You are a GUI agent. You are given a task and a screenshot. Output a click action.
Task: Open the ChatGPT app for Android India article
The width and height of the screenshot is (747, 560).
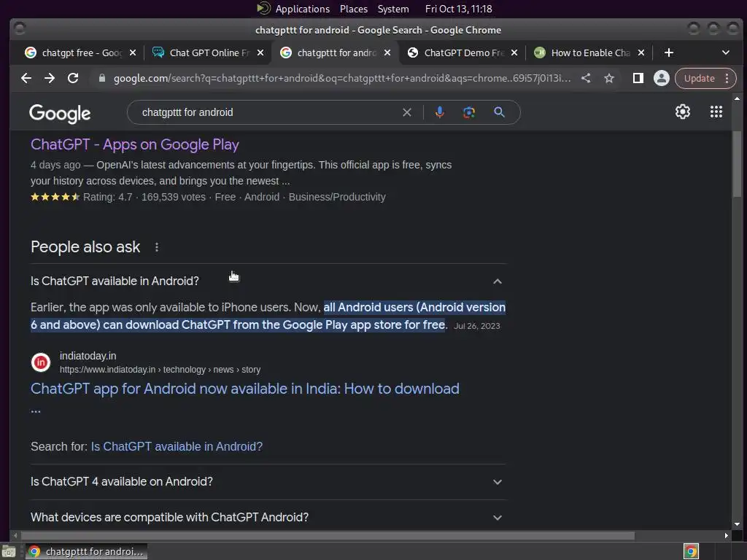pyautogui.click(x=245, y=389)
